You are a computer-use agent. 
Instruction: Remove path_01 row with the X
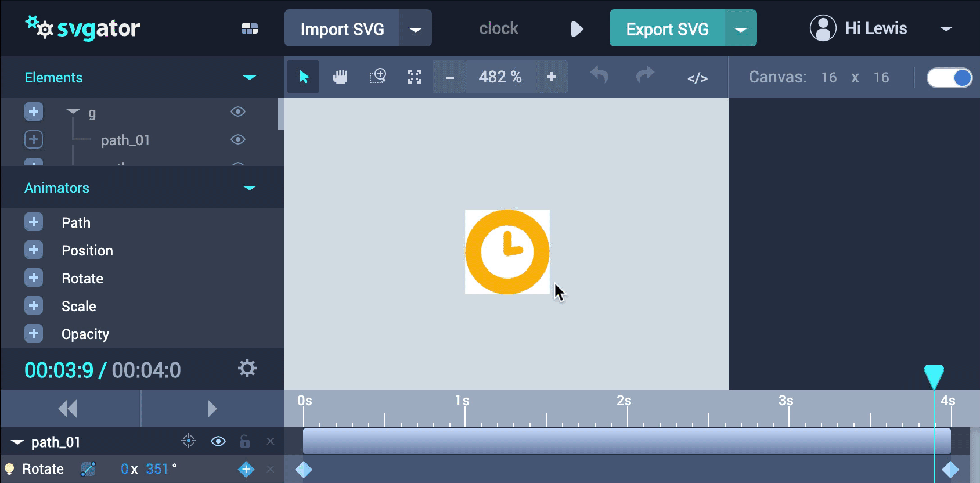(270, 441)
